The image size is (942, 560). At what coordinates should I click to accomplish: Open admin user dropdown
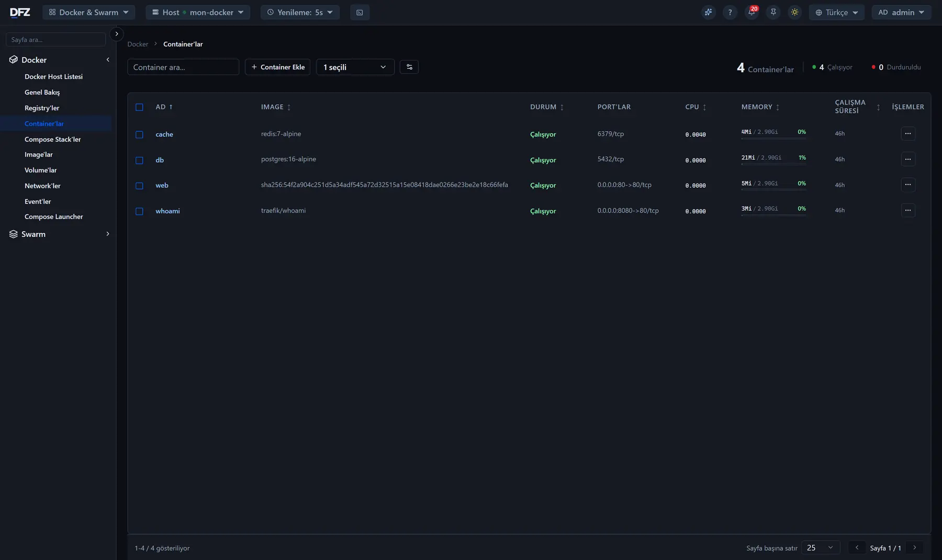901,12
